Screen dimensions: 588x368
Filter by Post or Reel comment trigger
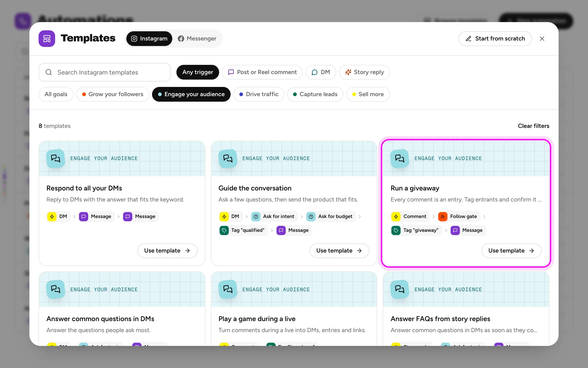262,72
